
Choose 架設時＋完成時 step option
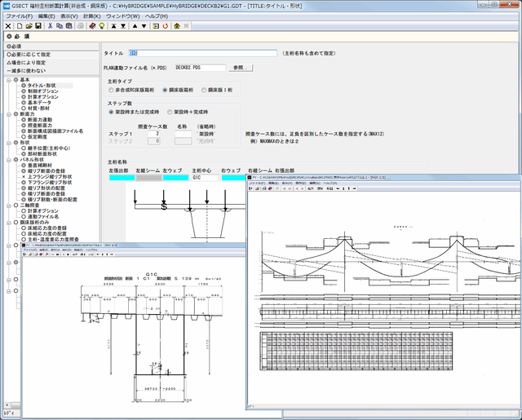[170, 112]
